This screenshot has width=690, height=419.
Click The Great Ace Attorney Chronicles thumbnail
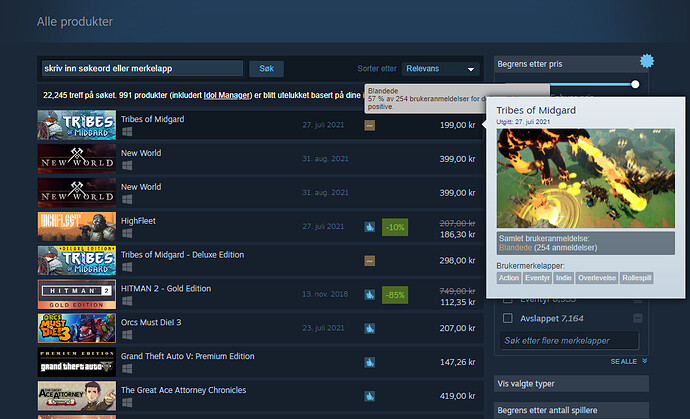tap(77, 396)
